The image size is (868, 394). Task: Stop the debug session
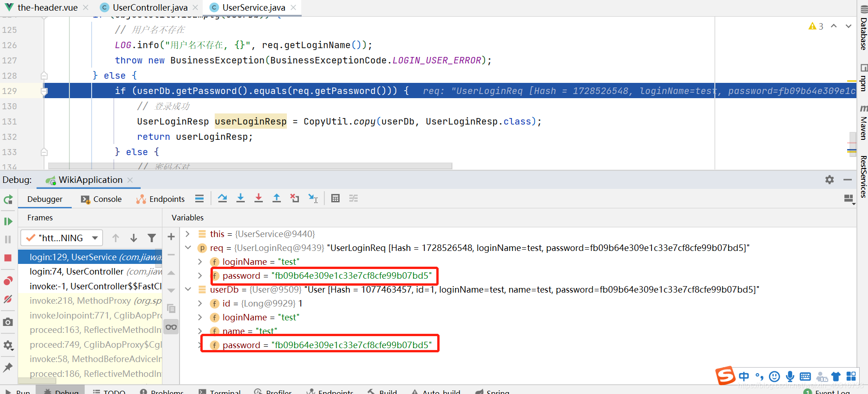8,257
